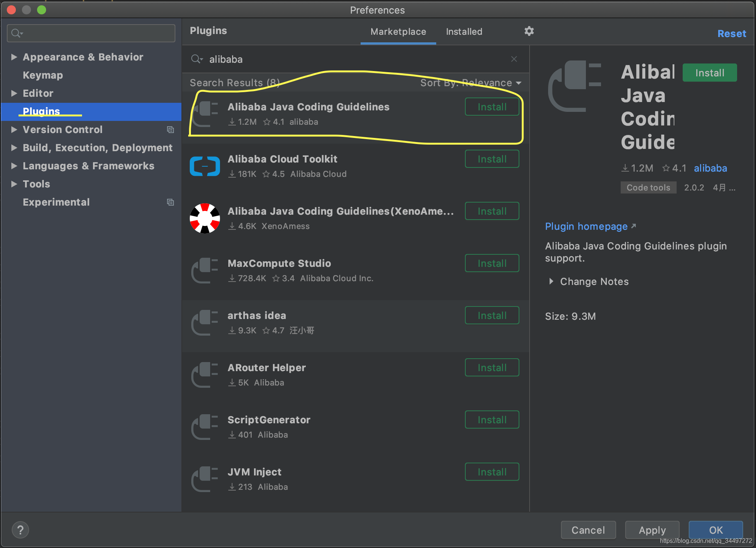The width and height of the screenshot is (756, 548).
Task: Click the help question mark button
Action: click(20, 530)
